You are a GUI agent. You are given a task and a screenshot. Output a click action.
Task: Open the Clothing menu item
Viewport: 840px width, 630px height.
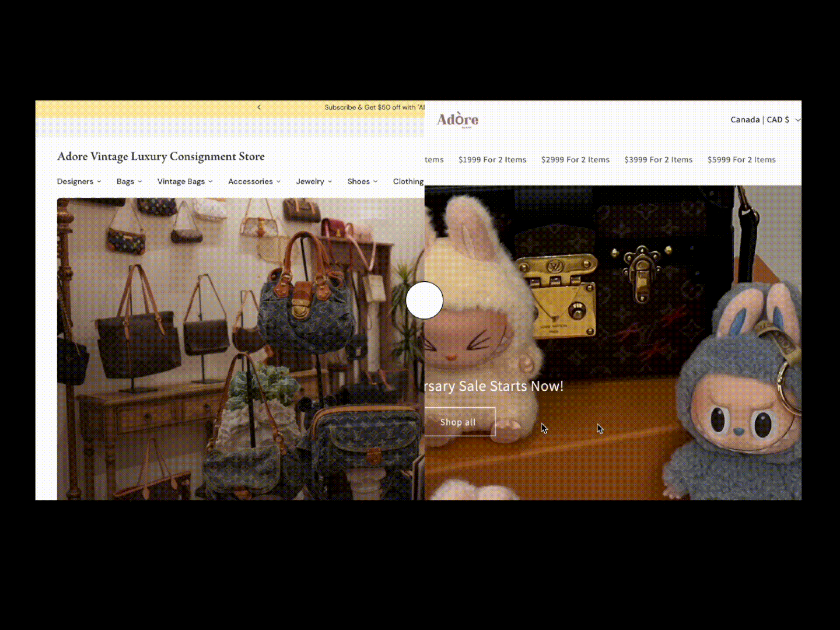click(x=408, y=181)
